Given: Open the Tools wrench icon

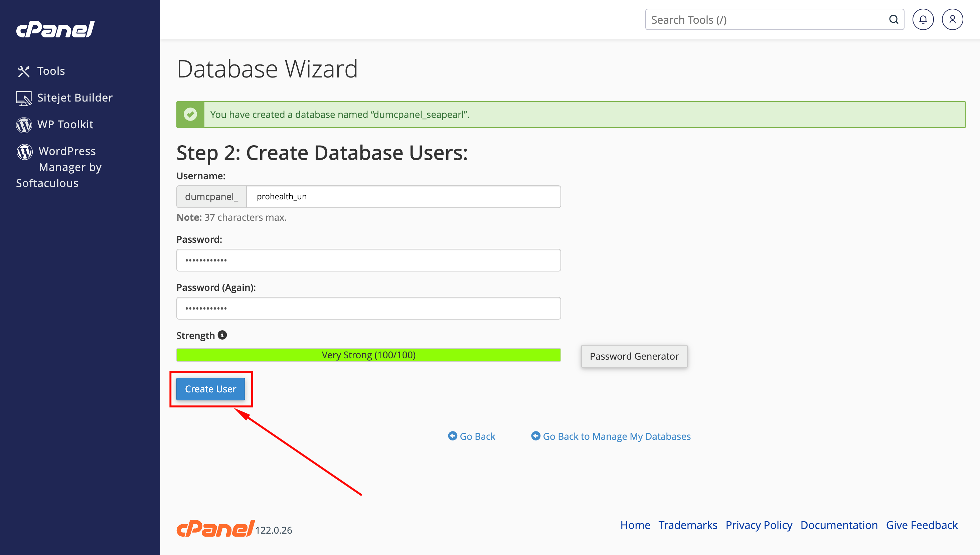Looking at the screenshot, I should click(24, 71).
